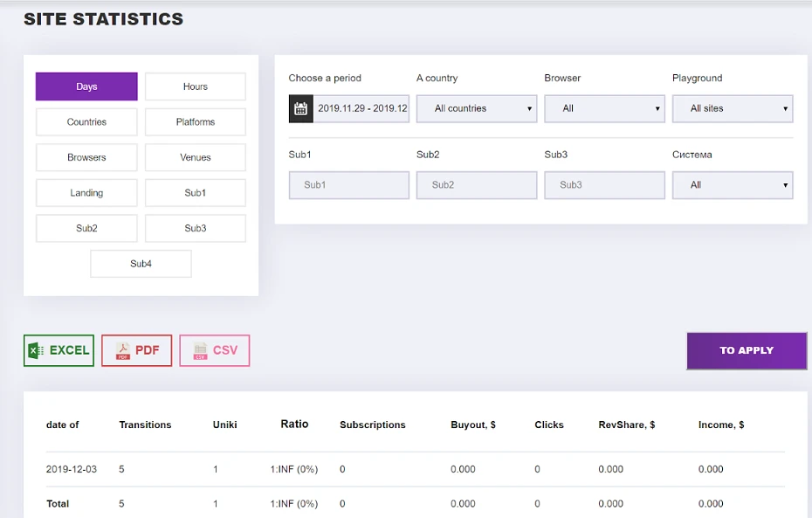Viewport: 812px width, 518px height.
Task: Group statistics by Browsers
Action: click(x=86, y=157)
